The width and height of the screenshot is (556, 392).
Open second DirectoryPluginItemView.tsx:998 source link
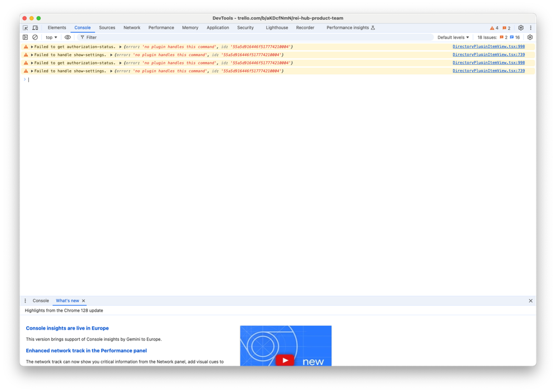click(x=489, y=63)
